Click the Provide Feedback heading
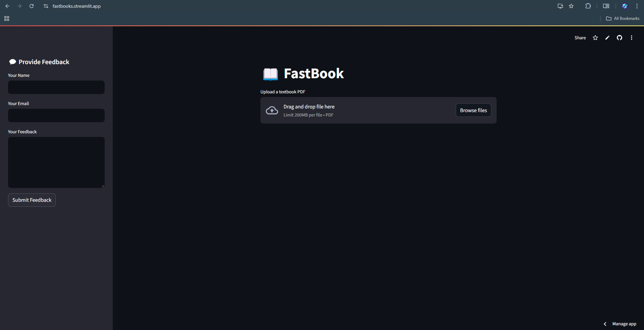Screen dimensions: 644x330 coord(44,62)
